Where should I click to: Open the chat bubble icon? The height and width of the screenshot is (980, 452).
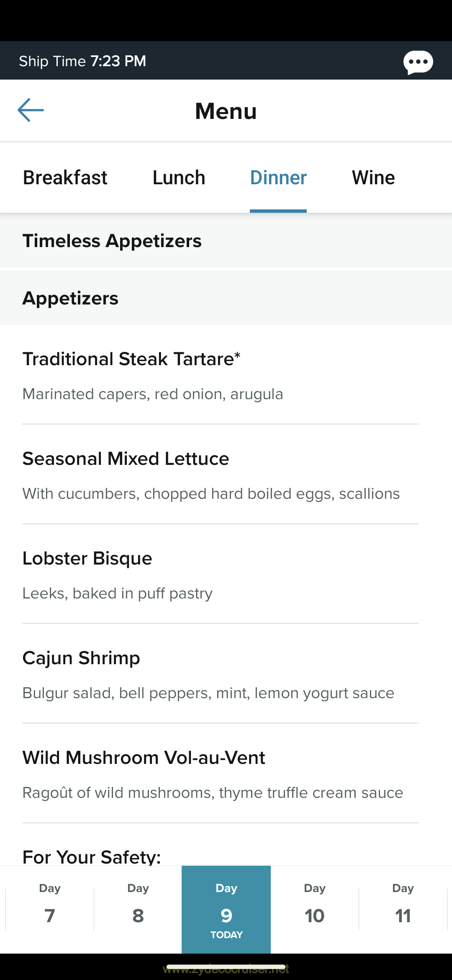(x=418, y=62)
